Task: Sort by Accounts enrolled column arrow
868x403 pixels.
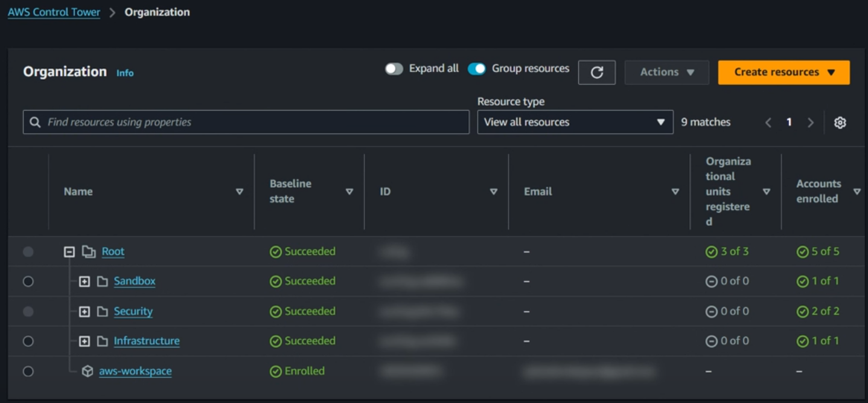Action: (x=857, y=192)
